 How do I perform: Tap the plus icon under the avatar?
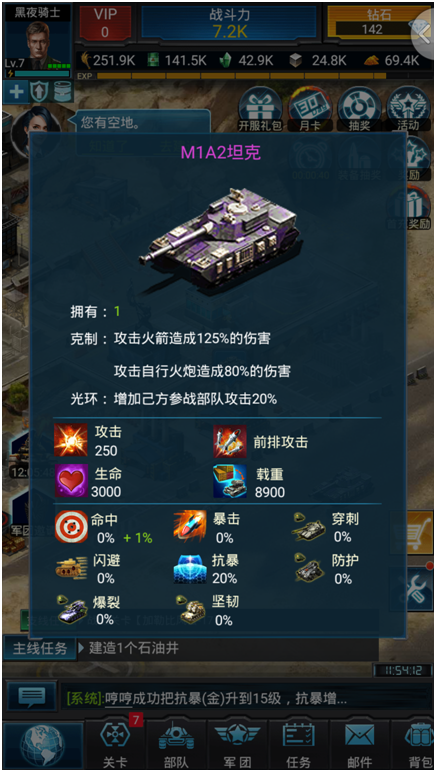[15, 92]
